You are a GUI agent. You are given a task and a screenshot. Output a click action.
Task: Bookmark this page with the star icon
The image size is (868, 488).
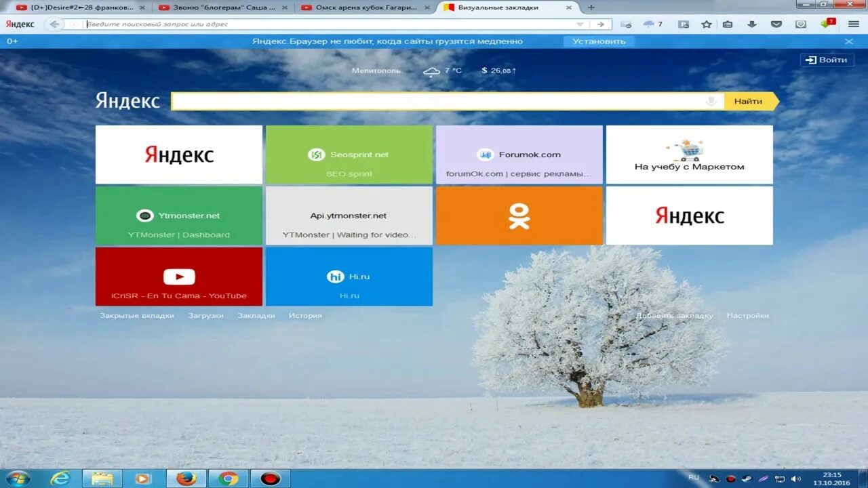pyautogui.click(x=707, y=24)
